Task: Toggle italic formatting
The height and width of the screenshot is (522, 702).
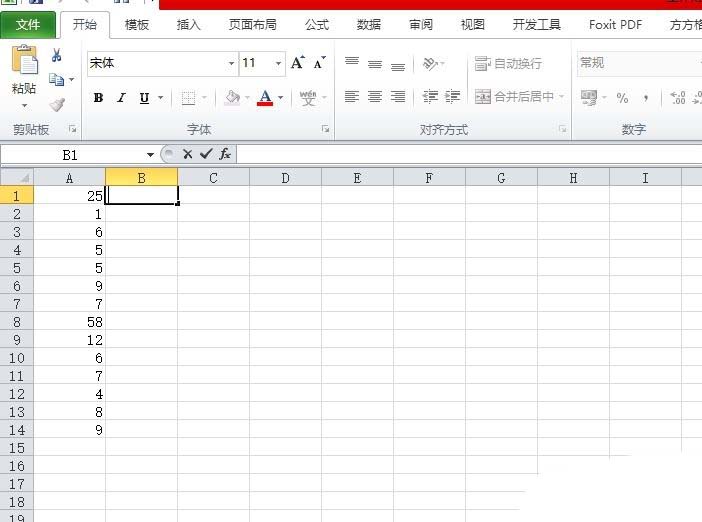Action: click(121, 98)
